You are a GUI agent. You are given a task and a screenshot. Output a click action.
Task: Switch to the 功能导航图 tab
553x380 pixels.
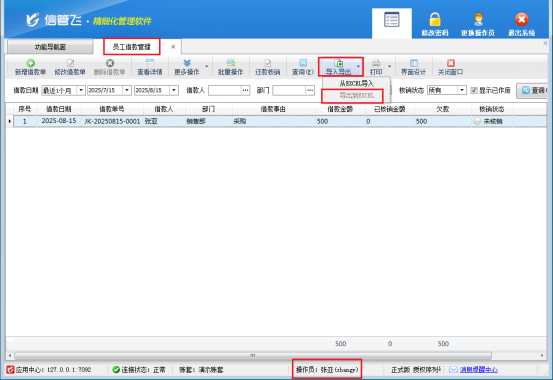pyautogui.click(x=50, y=47)
